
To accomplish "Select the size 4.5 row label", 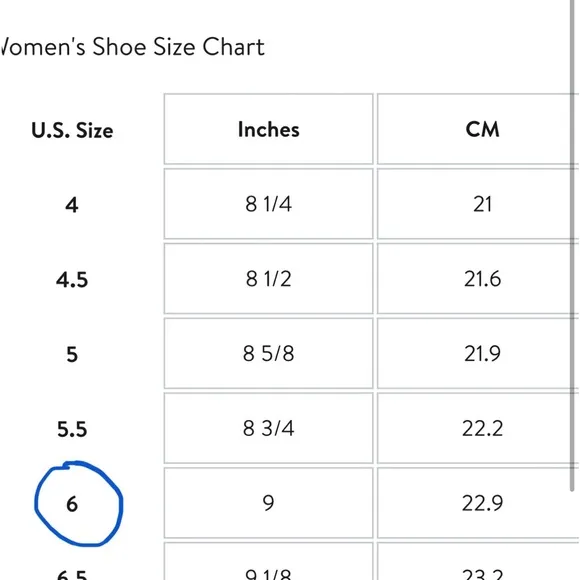I will click(x=72, y=280).
